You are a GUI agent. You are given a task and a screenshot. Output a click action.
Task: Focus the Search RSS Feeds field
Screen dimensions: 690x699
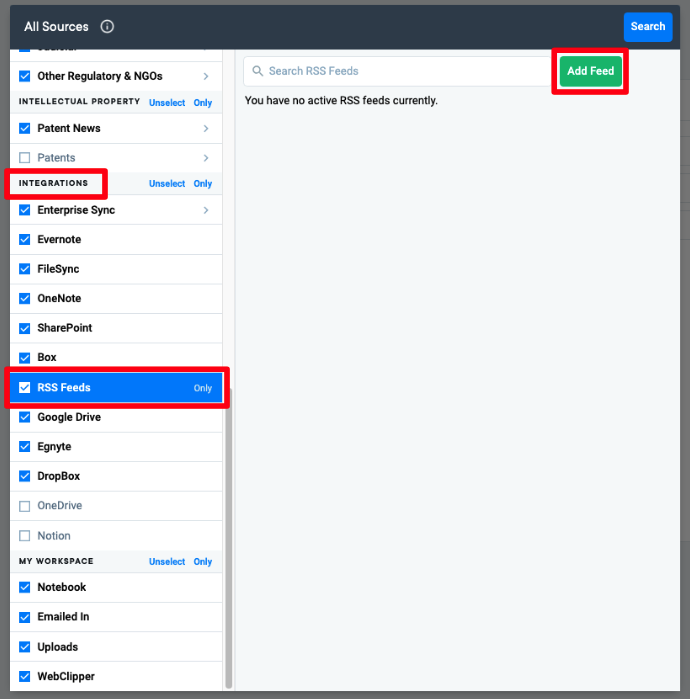point(400,71)
